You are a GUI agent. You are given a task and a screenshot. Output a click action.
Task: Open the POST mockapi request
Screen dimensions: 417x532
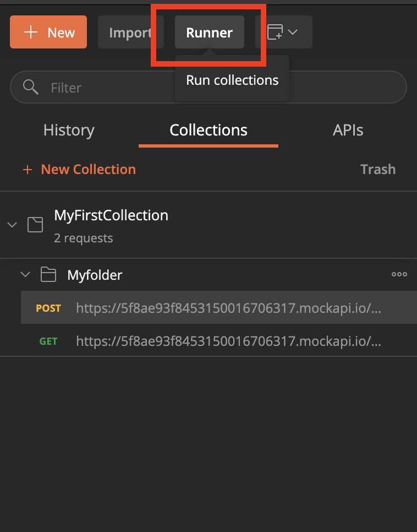(228, 308)
